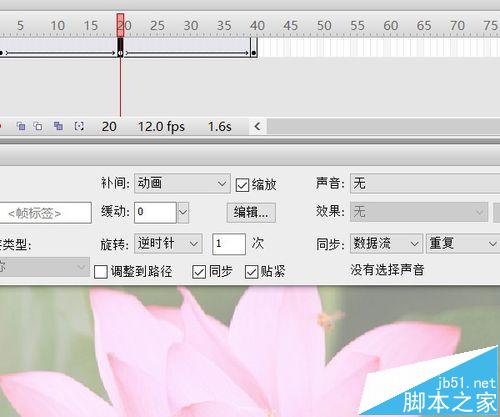Click the onion skin icon
The image size is (500, 417).
(x=21, y=126)
